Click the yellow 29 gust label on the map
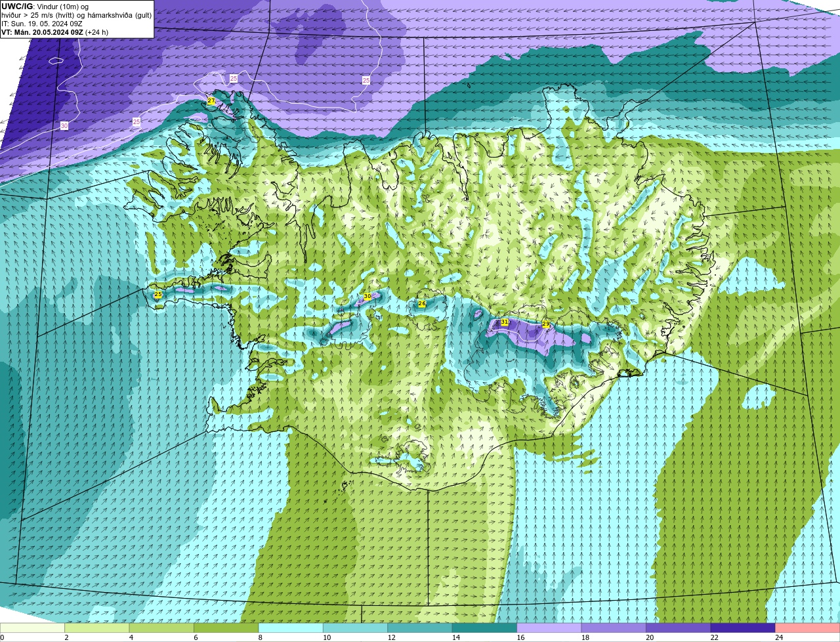 tap(546, 324)
